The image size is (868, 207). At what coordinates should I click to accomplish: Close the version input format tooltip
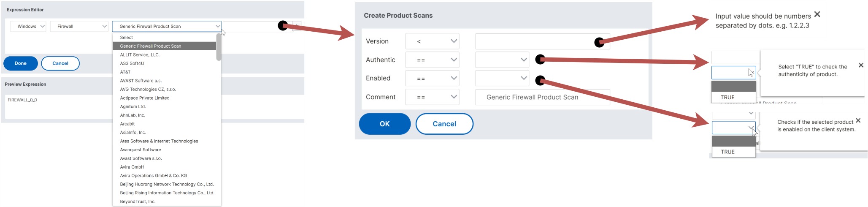click(817, 14)
